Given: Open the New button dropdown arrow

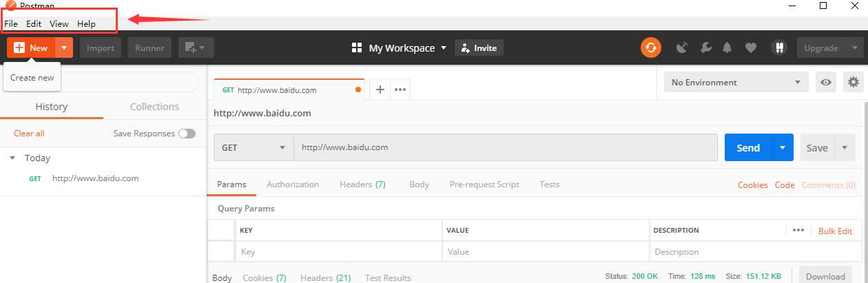Looking at the screenshot, I should pos(63,48).
